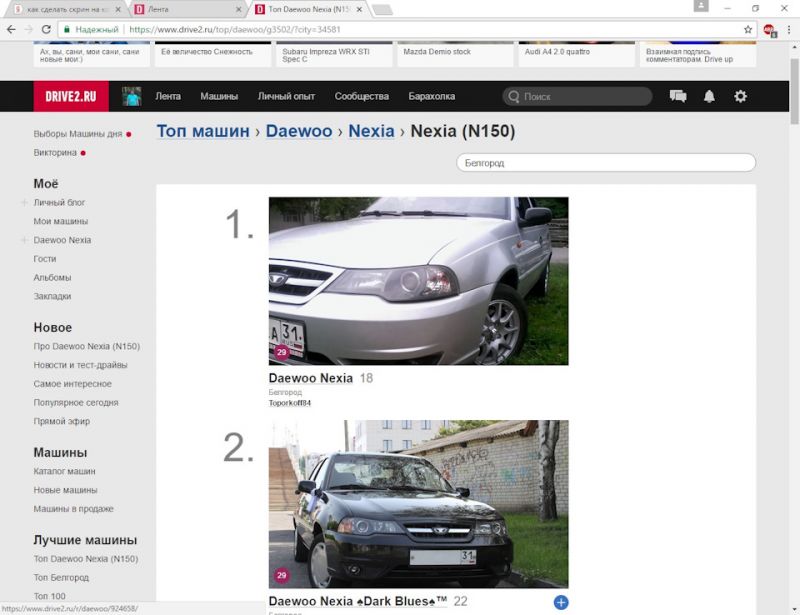
Task: Open Альбомы sidebar link
Action: coord(53,278)
